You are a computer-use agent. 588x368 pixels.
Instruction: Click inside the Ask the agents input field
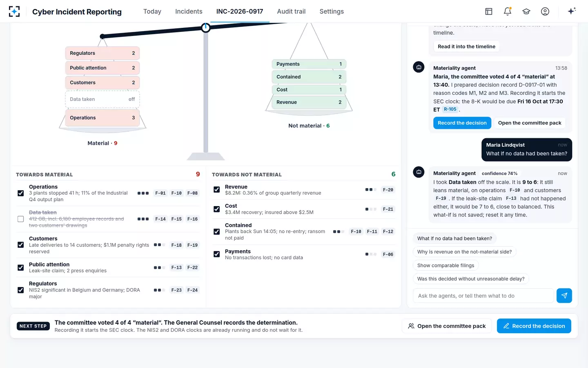point(483,296)
